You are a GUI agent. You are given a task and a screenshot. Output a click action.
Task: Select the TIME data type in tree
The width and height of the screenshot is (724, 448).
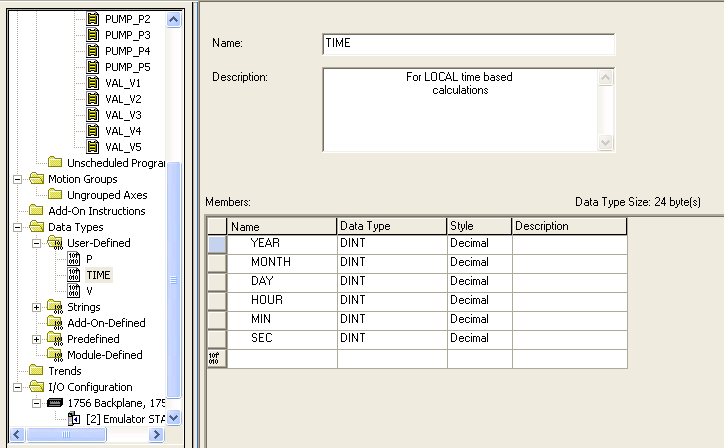coord(98,275)
